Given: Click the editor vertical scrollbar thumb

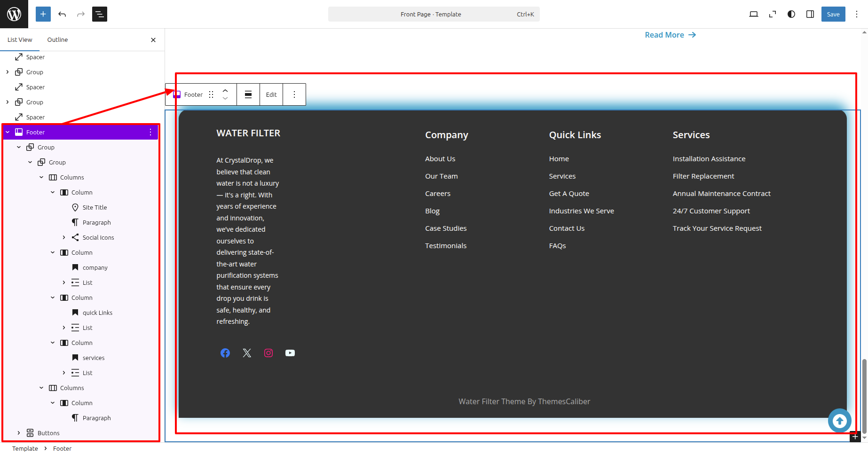Looking at the screenshot, I should tap(864, 396).
